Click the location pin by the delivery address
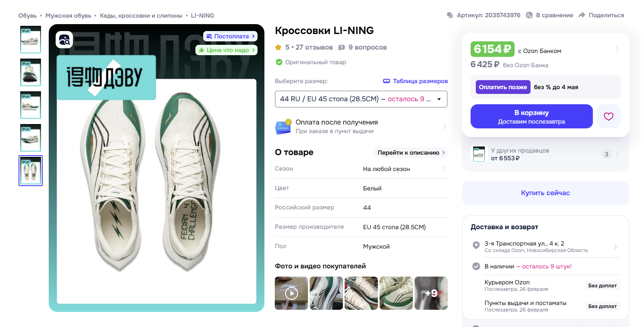The height and width of the screenshot is (327, 644). tap(476, 245)
